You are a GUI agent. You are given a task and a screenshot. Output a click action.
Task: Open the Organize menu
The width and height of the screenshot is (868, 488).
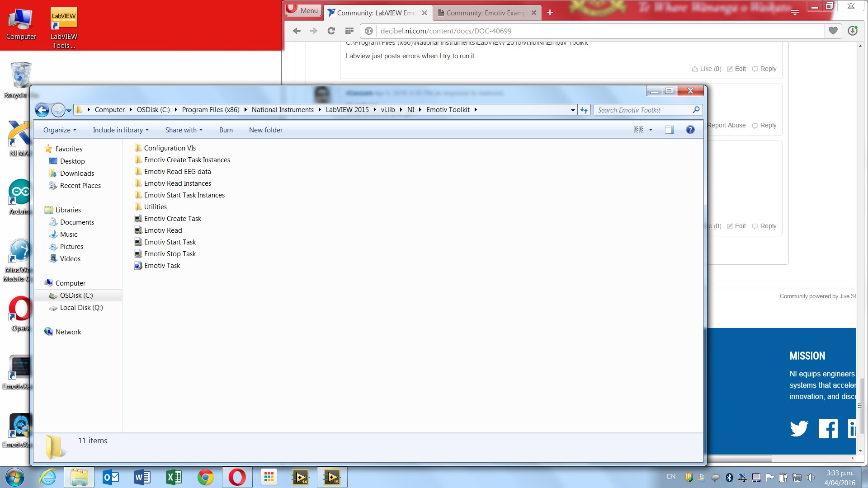60,130
